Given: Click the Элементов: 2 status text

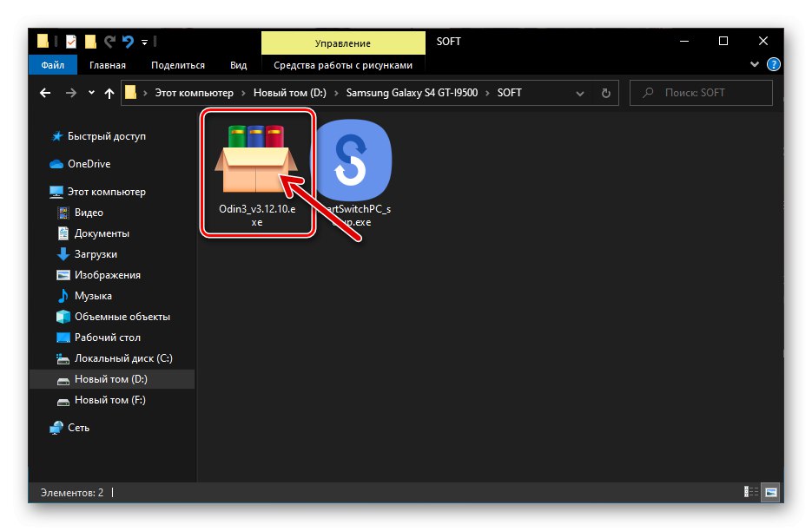Looking at the screenshot, I should (72, 493).
